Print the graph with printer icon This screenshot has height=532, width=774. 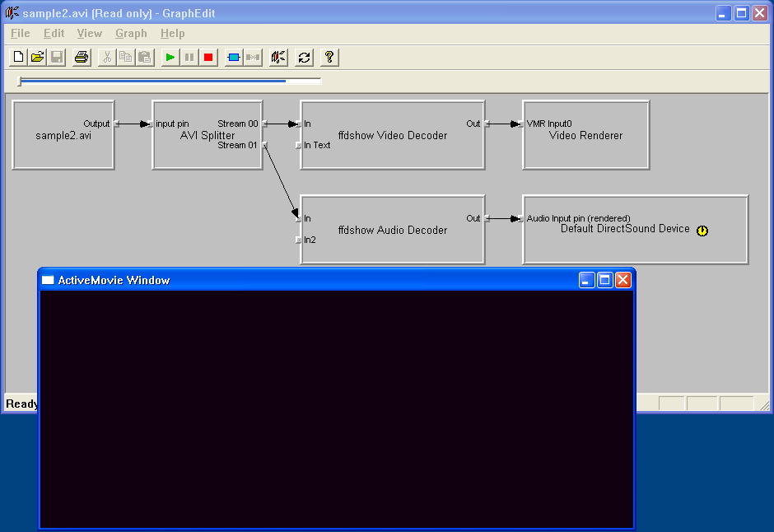pyautogui.click(x=82, y=58)
